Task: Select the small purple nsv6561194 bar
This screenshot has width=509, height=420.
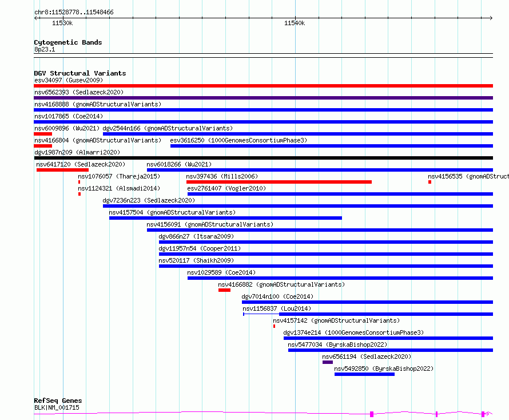Action: click(x=328, y=362)
